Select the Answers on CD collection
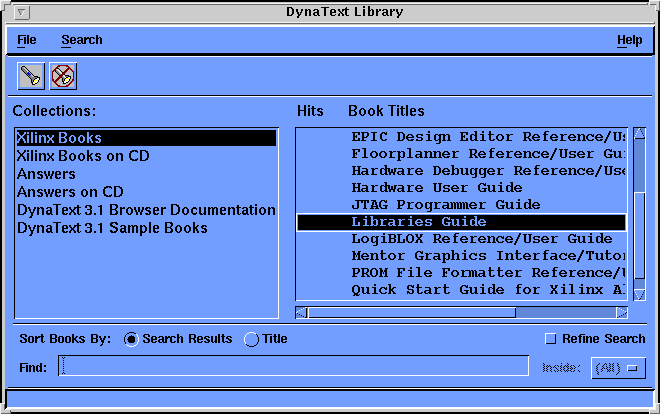The image size is (660, 414). click(70, 192)
